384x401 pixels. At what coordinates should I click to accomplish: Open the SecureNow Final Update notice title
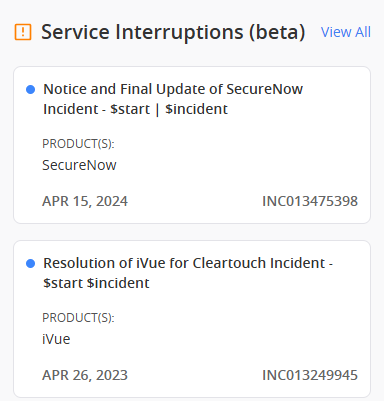[173, 99]
